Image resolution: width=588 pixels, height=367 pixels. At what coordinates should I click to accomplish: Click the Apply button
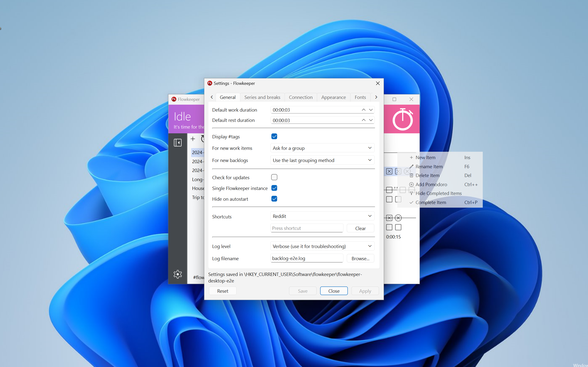tap(365, 291)
